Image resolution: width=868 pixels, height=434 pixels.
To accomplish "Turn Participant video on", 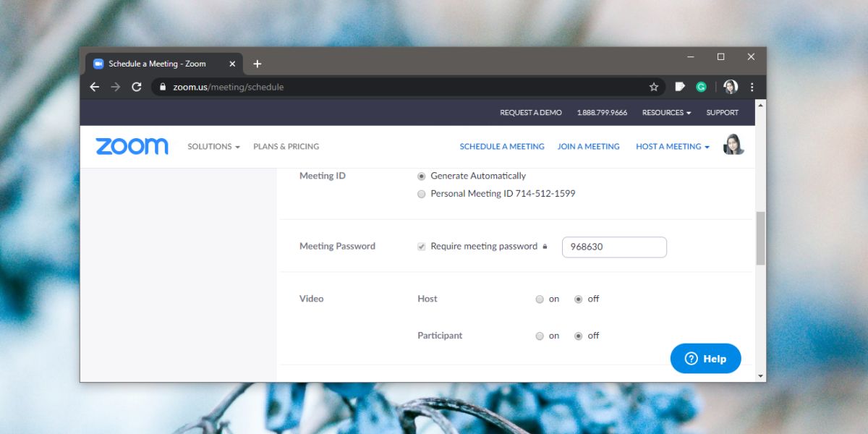I will (540, 336).
